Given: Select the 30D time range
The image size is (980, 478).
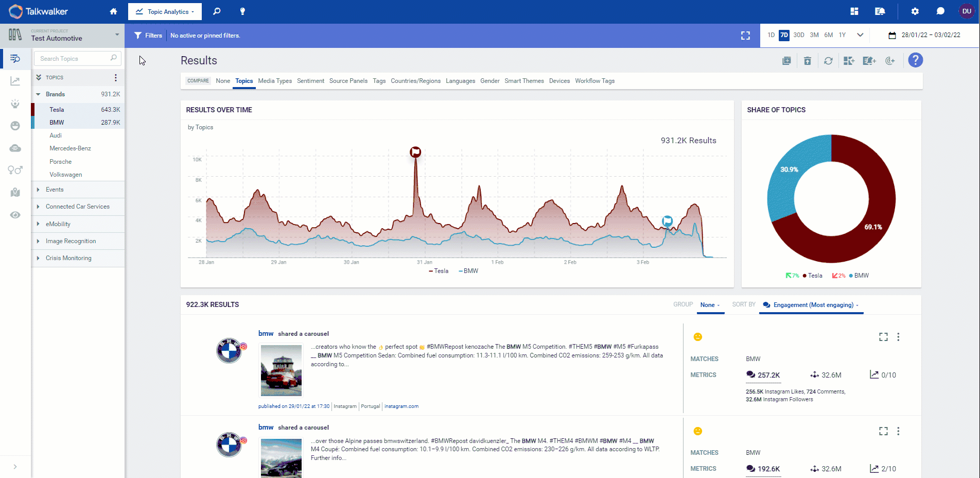Looking at the screenshot, I should point(799,35).
